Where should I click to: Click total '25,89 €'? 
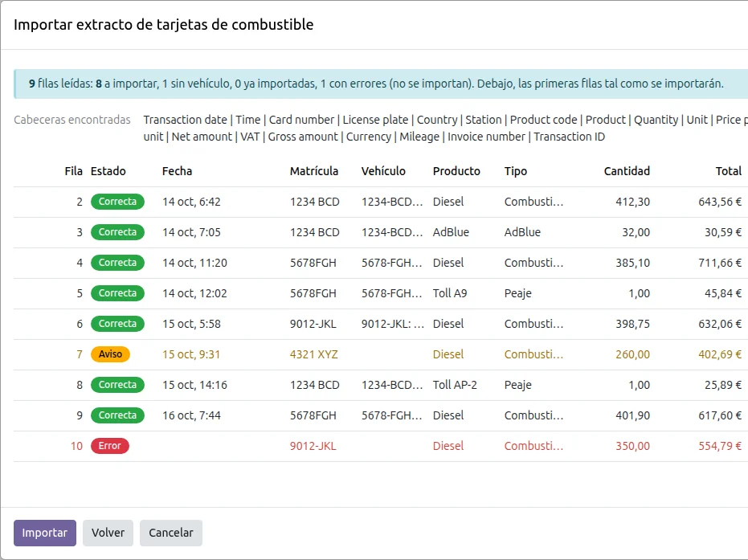pyautogui.click(x=723, y=385)
